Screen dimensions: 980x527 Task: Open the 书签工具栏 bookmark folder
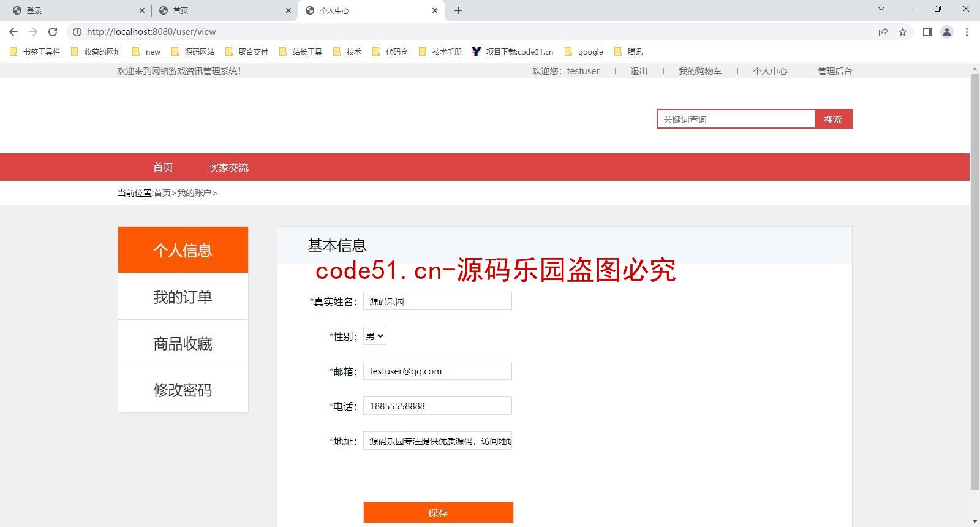pos(35,52)
